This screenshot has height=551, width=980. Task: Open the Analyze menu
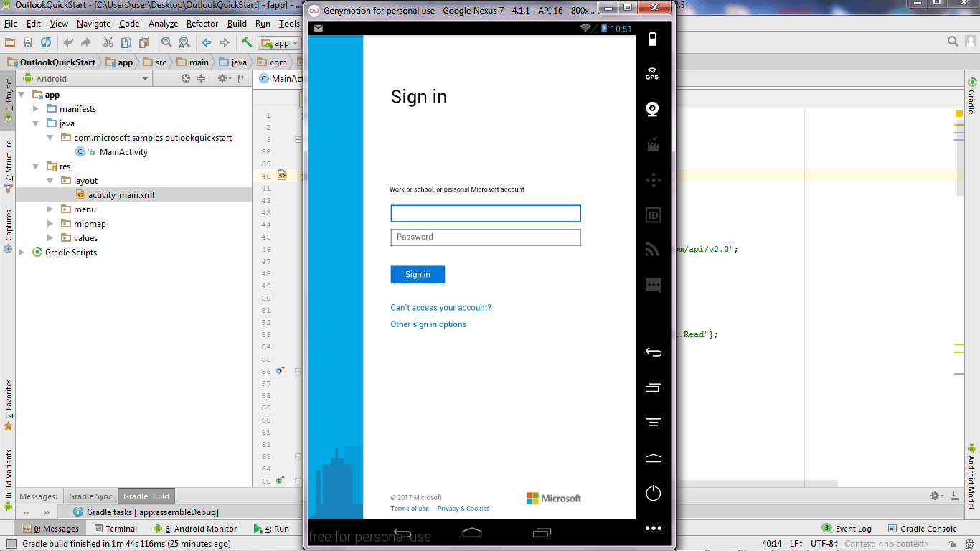163,24
